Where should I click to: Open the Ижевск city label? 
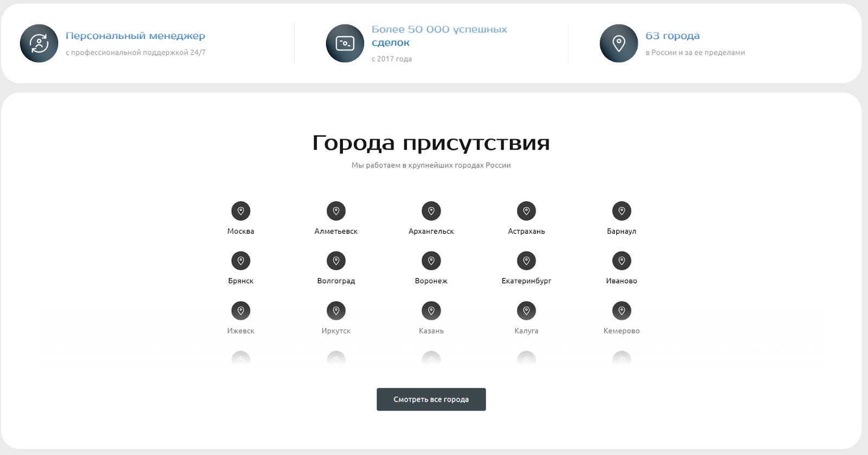[x=241, y=331]
